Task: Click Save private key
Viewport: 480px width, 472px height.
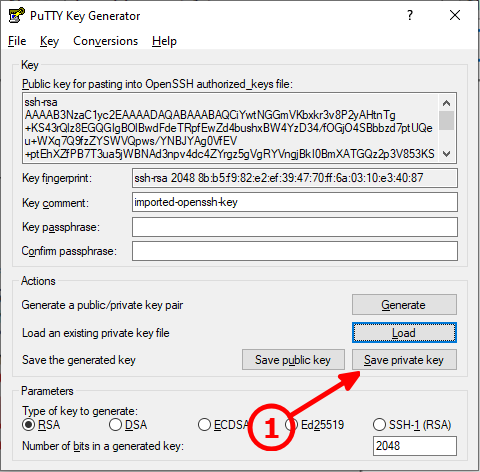Action: tap(404, 360)
